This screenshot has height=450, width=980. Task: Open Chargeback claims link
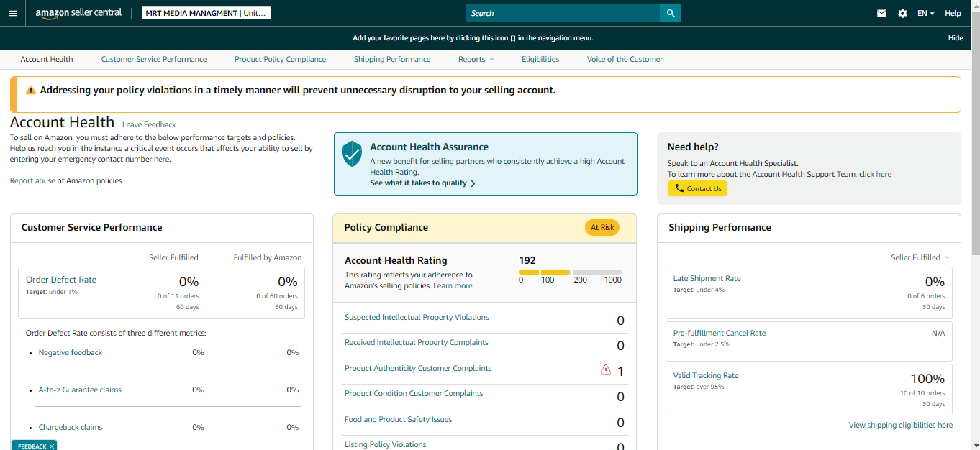click(71, 427)
